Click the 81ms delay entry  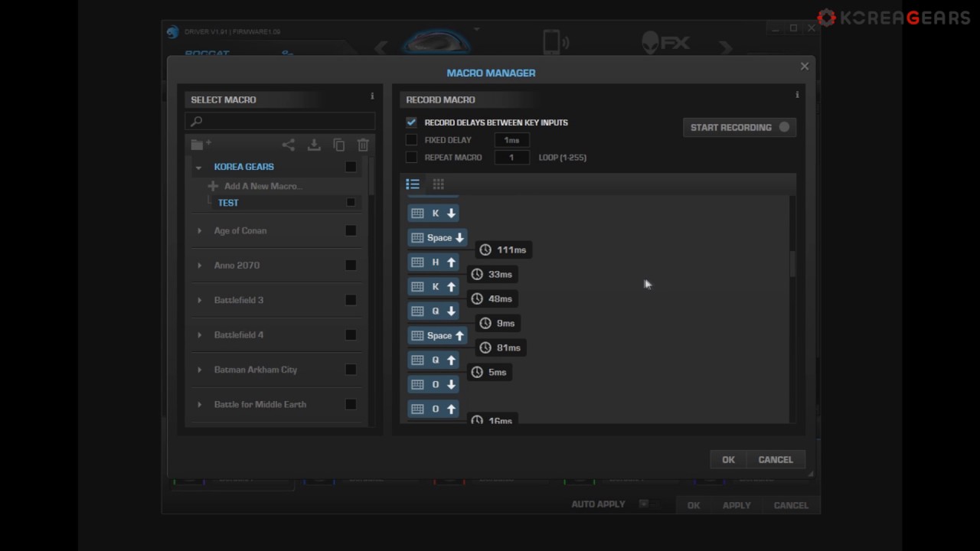pyautogui.click(x=501, y=348)
